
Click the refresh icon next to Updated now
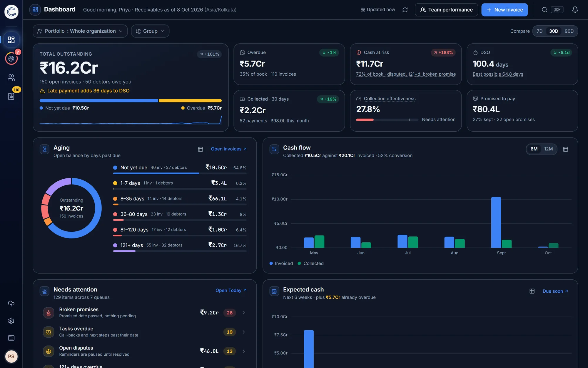(405, 10)
